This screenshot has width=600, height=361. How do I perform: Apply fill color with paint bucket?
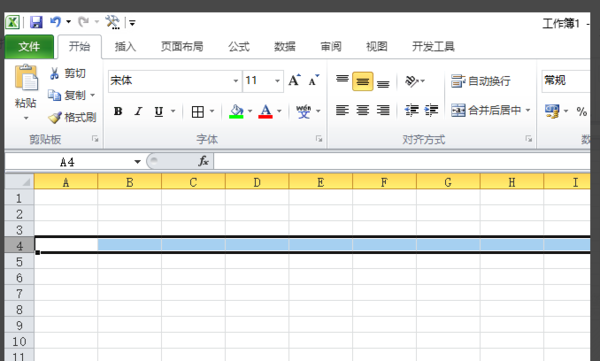click(236, 112)
